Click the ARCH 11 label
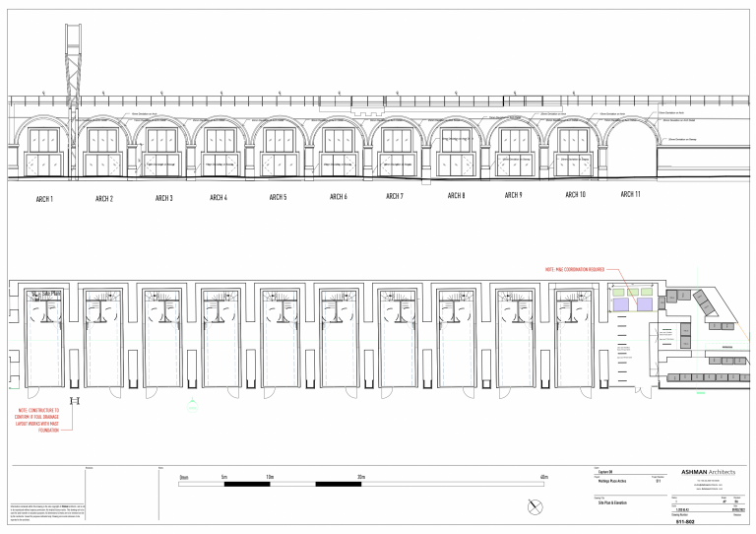 pos(631,194)
